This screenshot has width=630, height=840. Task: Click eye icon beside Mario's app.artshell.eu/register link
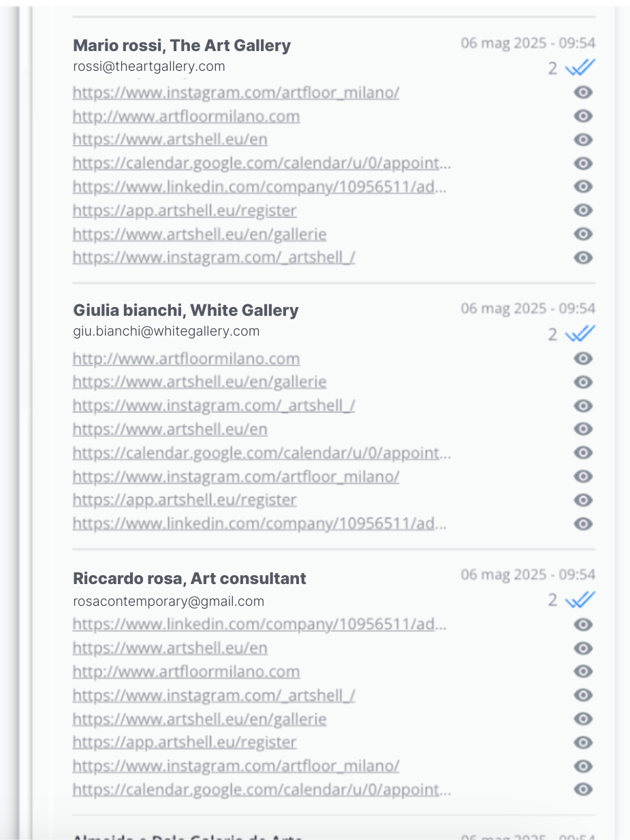point(583,210)
